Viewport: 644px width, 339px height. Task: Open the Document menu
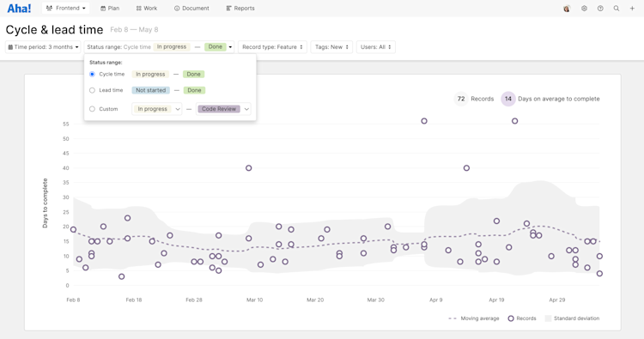tap(191, 9)
